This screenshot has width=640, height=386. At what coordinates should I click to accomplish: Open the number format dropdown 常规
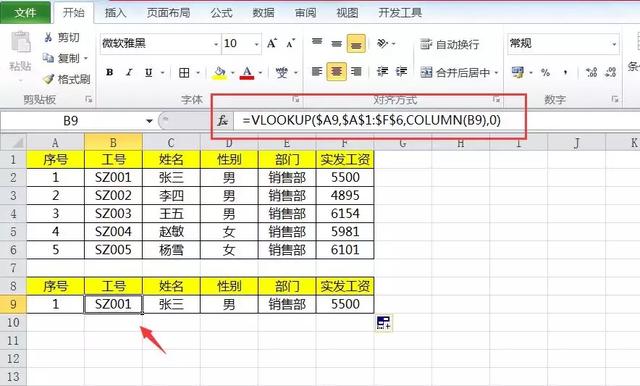click(x=614, y=44)
